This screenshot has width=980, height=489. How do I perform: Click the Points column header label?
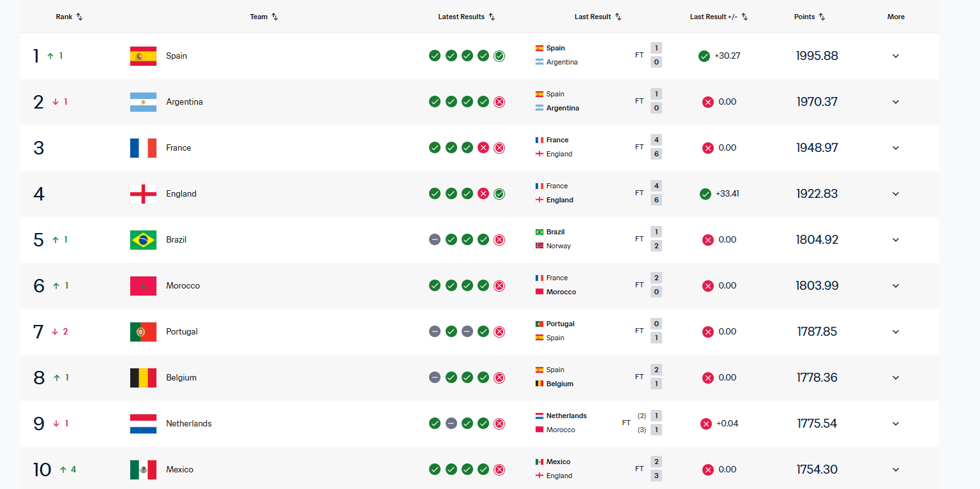[x=804, y=17]
